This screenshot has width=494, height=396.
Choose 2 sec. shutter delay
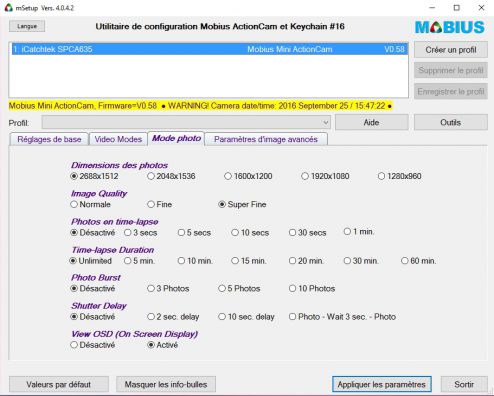coord(173,317)
